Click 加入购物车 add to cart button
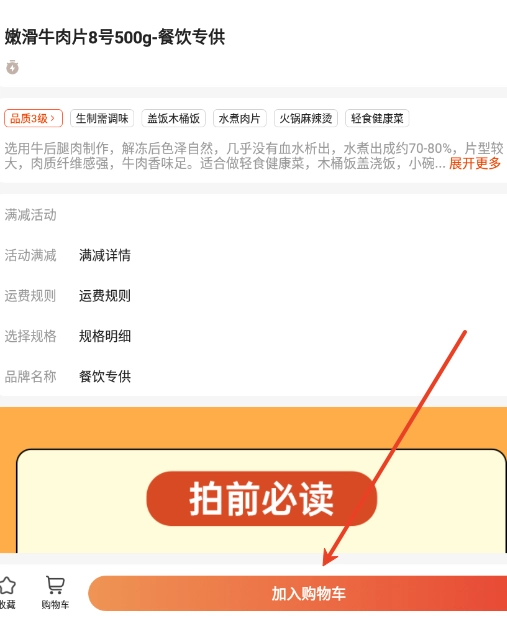This screenshot has width=507, height=618. pyautogui.click(x=298, y=593)
